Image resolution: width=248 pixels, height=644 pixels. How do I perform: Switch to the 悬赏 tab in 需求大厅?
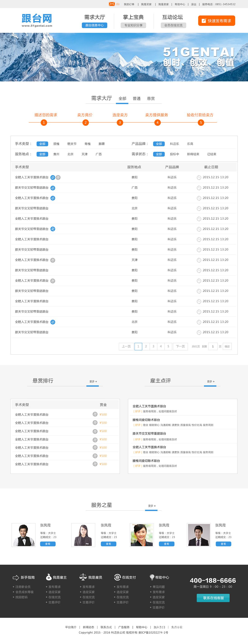click(x=151, y=98)
